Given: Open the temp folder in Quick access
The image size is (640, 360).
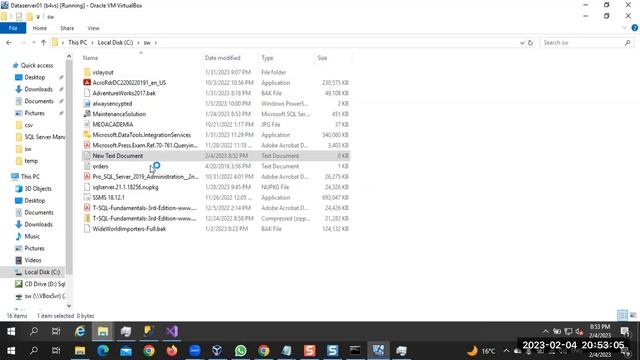Looking at the screenshot, I should (x=31, y=161).
